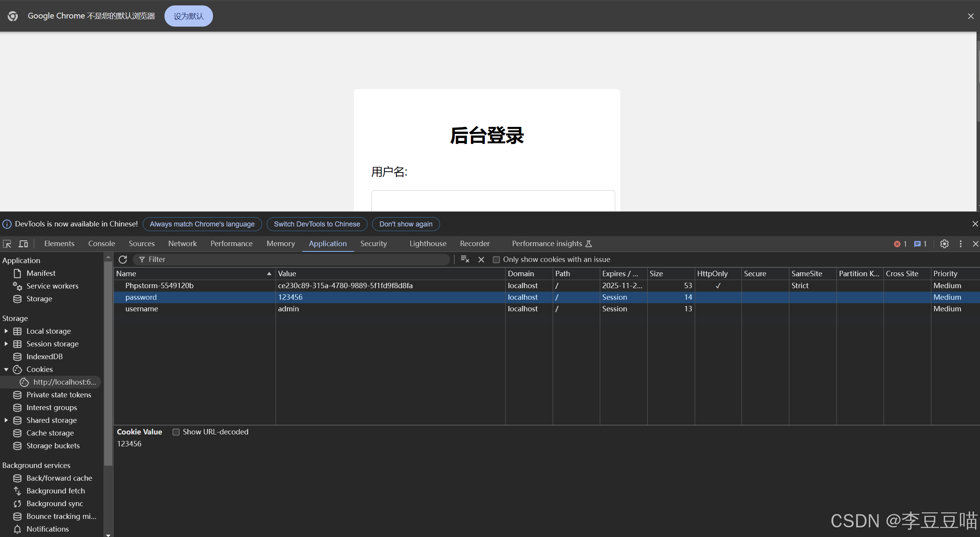Clear all cookies with the X icon
980x537 pixels.
tap(481, 259)
